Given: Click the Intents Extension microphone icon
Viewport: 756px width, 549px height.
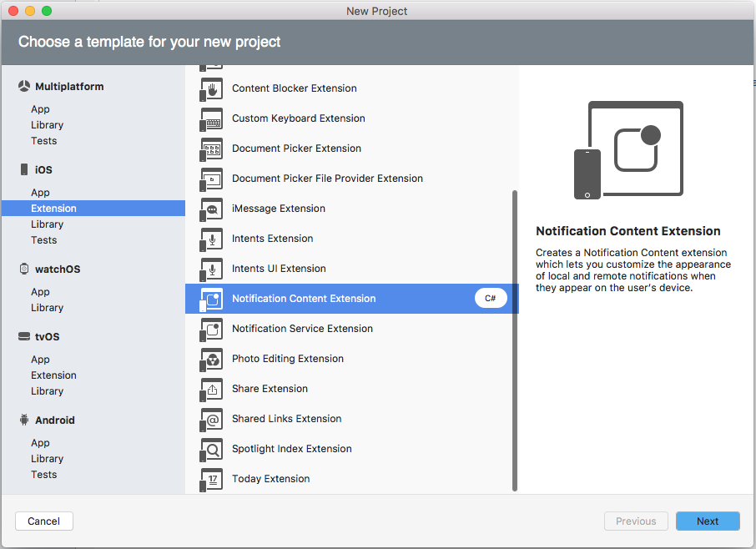Looking at the screenshot, I should (x=210, y=239).
